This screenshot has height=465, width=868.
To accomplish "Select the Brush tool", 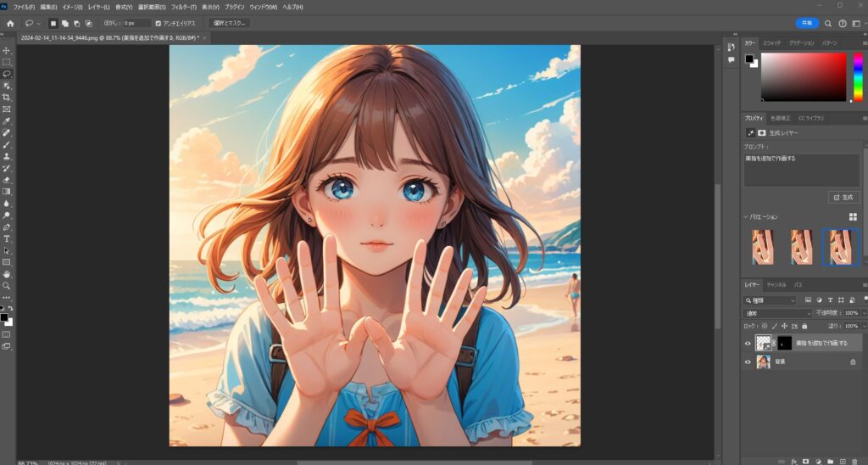I will coord(7,144).
